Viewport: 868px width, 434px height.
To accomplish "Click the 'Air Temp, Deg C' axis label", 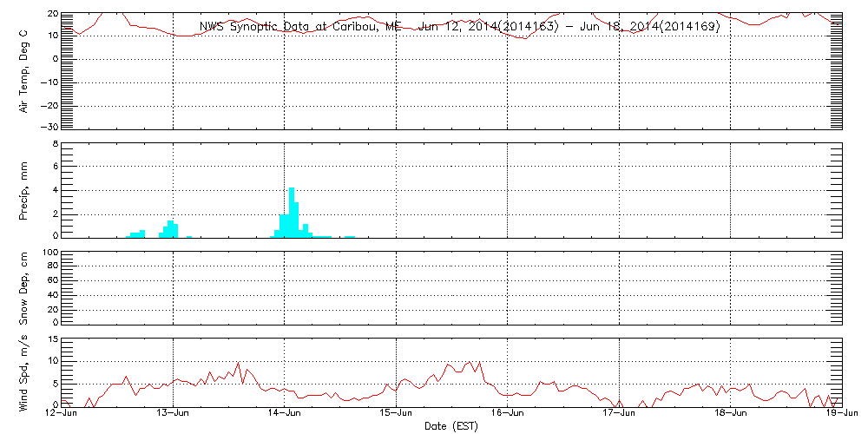I will coord(24,70).
